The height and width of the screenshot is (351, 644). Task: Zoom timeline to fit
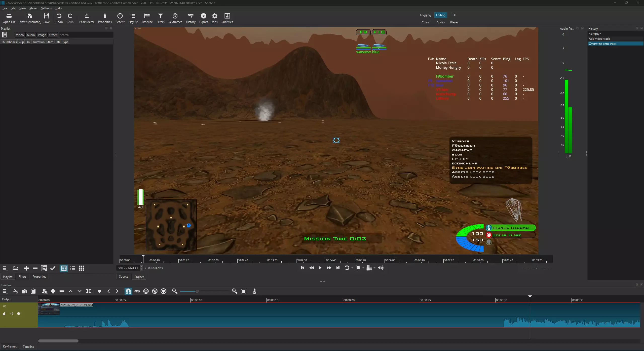tap(243, 291)
